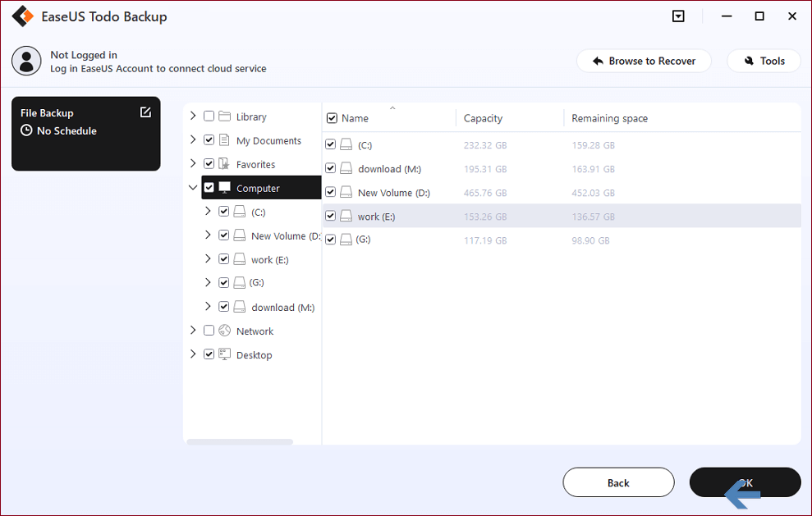The image size is (812, 516).
Task: Open Browse to Recover
Action: tap(644, 61)
